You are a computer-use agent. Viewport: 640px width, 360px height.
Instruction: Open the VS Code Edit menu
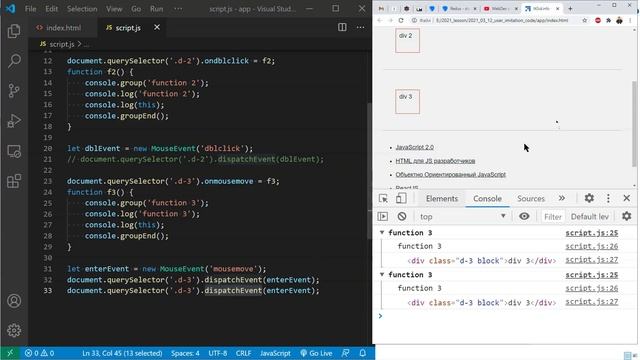51,9
